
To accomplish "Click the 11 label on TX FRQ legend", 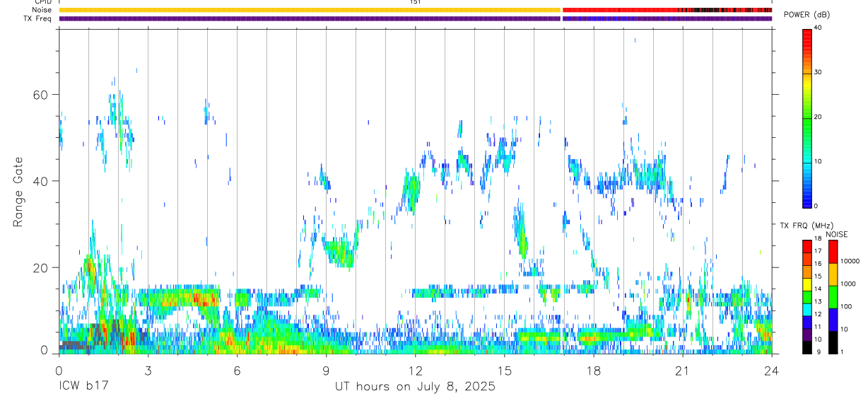I will (818, 327).
